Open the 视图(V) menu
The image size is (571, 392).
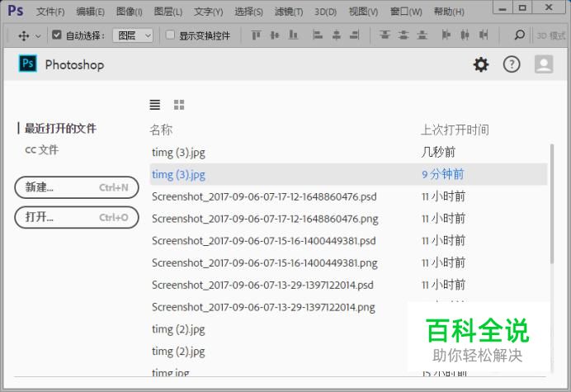coord(363,12)
